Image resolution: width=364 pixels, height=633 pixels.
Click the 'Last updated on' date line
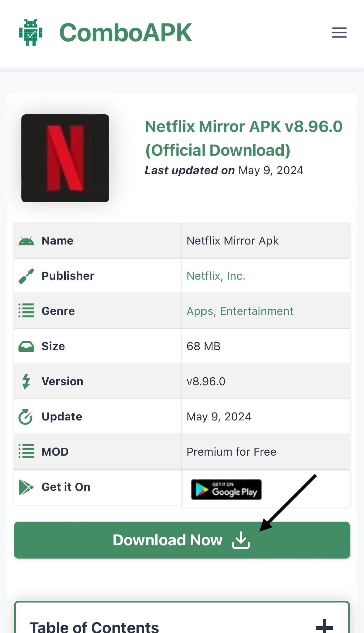224,170
